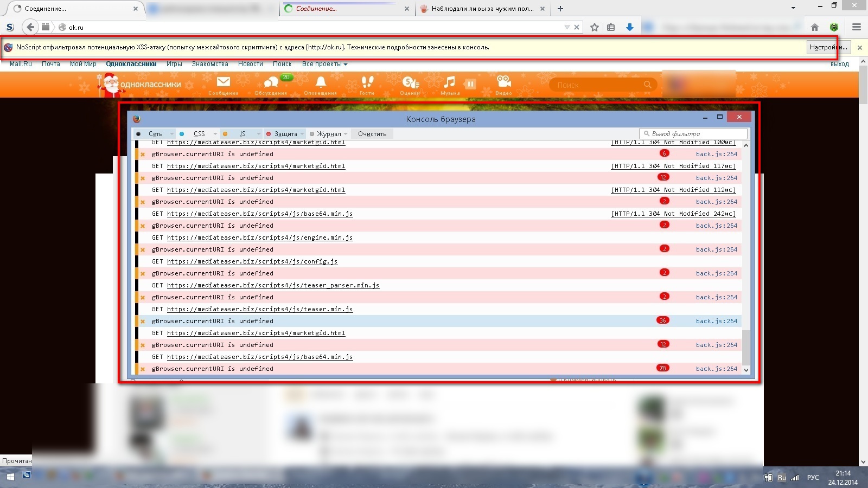This screenshot has height=488, width=868.
Task: Open the NoScript Настройки button
Action: 828,47
